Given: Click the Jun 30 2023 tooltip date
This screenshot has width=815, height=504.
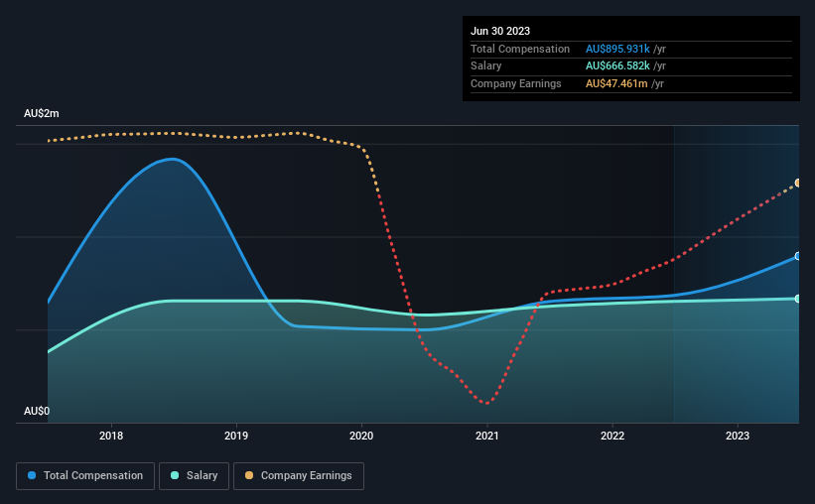Looking at the screenshot, I should (500, 31).
